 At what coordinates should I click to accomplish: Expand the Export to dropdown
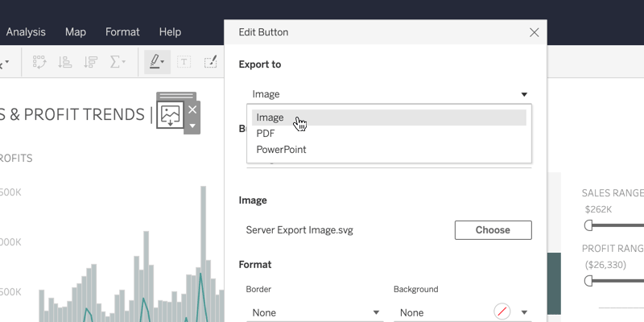point(389,94)
